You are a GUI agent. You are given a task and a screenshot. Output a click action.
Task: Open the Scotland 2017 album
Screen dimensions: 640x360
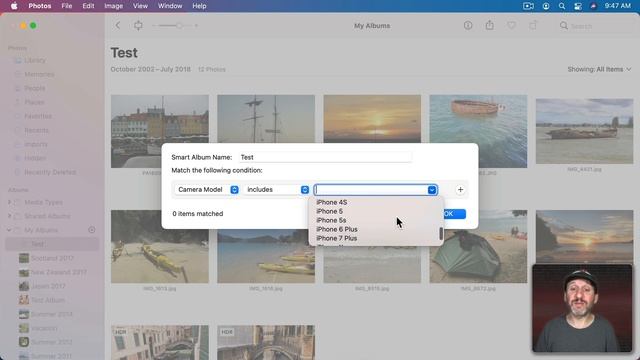[52, 258]
